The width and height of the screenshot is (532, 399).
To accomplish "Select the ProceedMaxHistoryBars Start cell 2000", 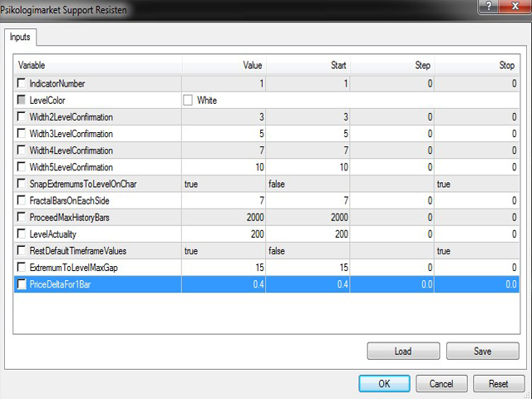I will point(308,217).
